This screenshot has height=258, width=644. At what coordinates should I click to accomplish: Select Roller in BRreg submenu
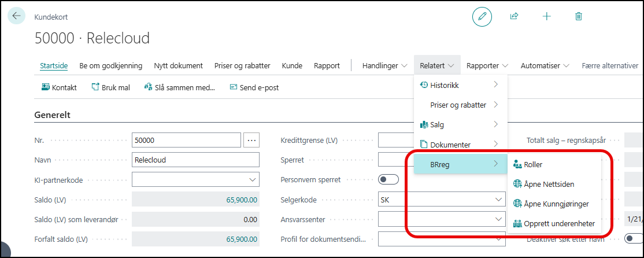[533, 165]
